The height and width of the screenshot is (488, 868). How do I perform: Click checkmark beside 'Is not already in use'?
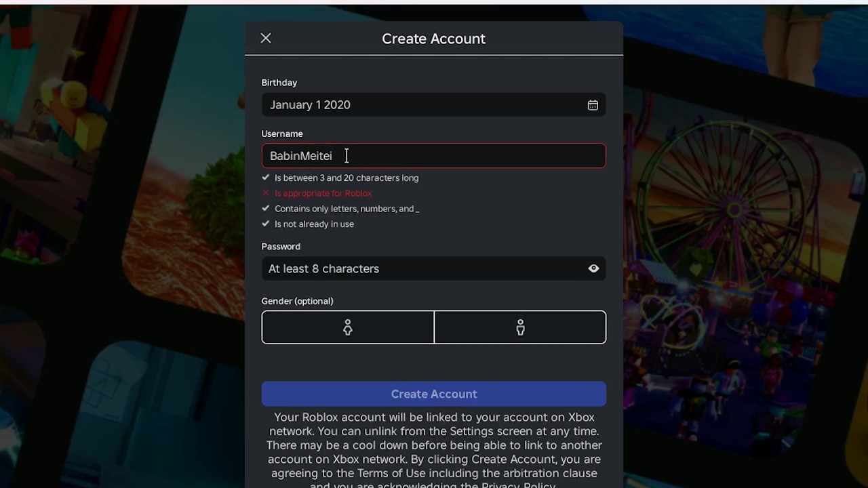coord(266,224)
